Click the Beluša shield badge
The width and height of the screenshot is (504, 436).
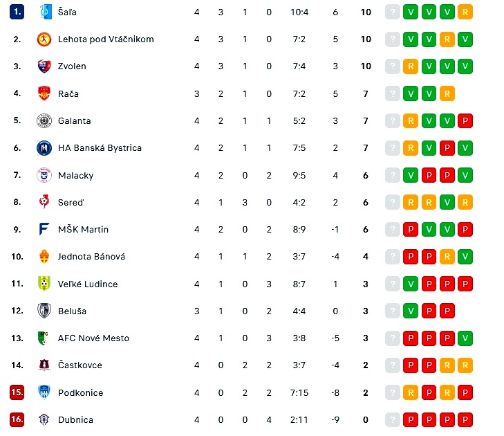click(44, 311)
